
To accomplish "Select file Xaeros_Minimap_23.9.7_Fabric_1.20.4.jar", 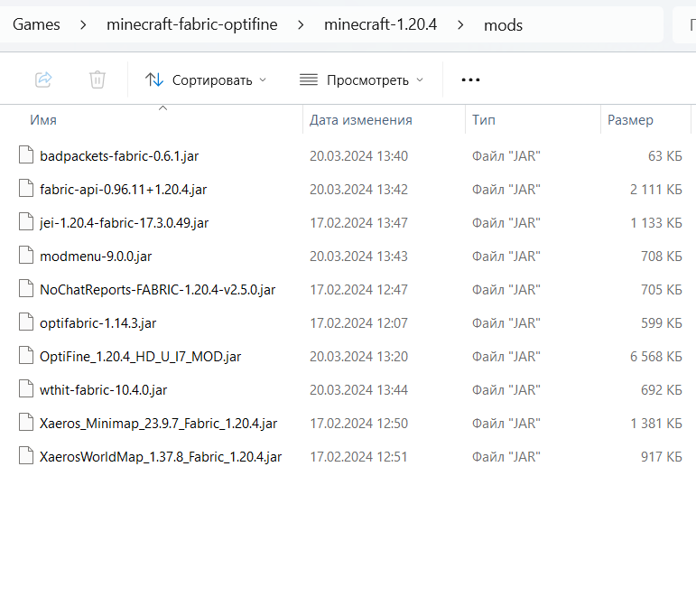I will (x=158, y=424).
